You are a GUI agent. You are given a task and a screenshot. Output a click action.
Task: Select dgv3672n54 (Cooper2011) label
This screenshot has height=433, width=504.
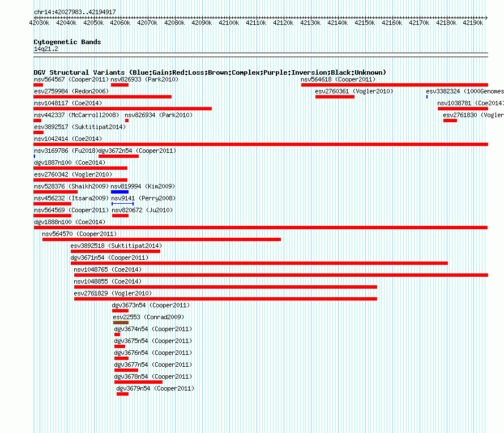point(137,151)
